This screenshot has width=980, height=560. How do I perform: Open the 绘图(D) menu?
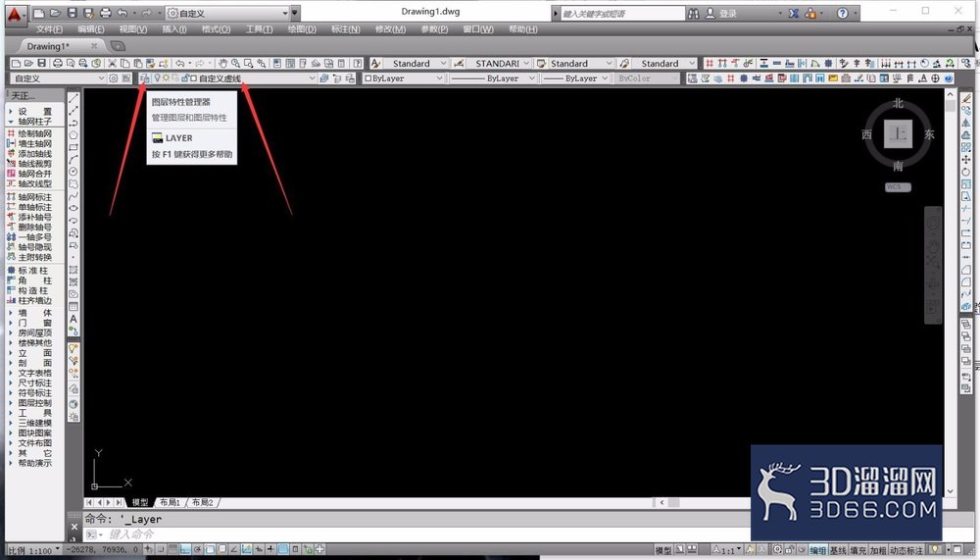[302, 29]
